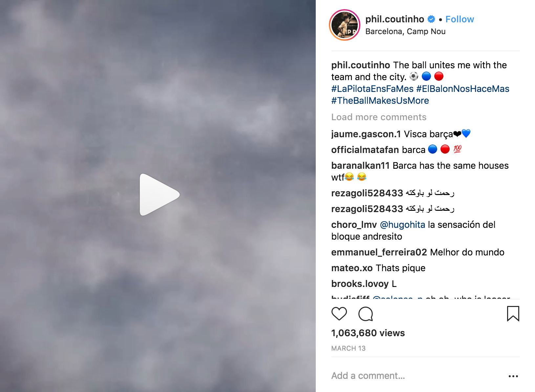Open the MARCH 13 post date link

(348, 348)
